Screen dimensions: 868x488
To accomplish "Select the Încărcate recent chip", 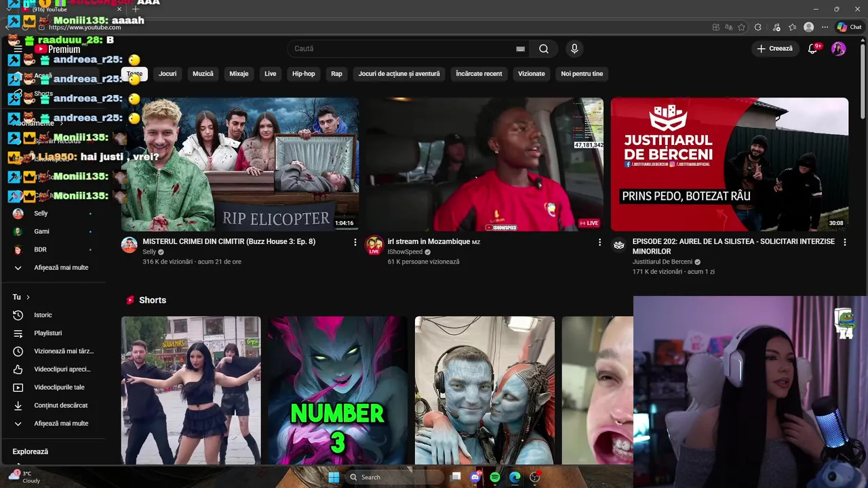I will point(479,74).
